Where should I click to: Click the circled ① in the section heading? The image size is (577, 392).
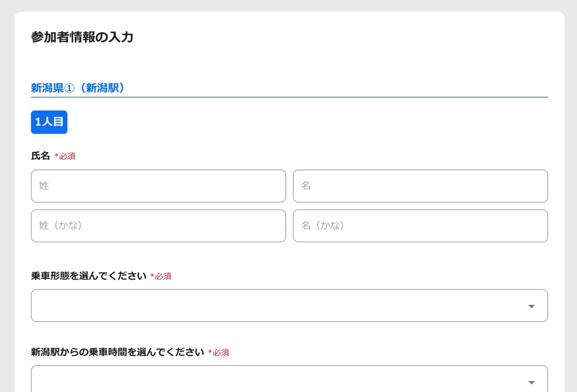69,88
